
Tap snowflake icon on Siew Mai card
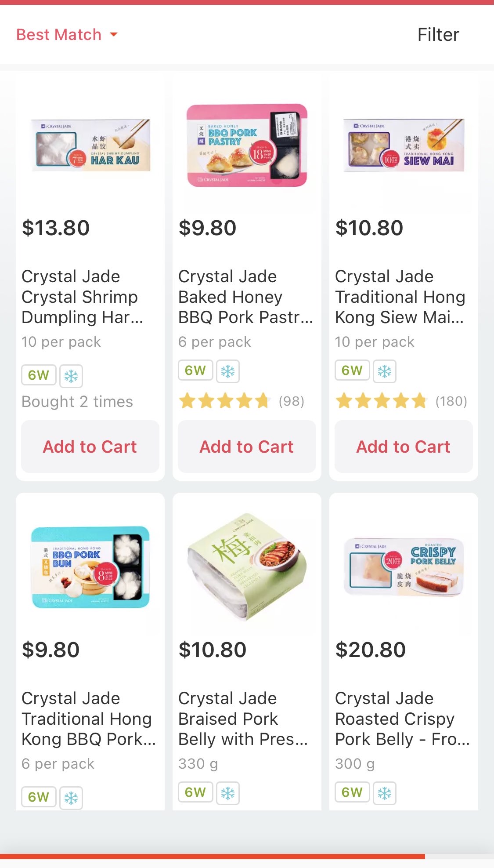pyautogui.click(x=384, y=371)
